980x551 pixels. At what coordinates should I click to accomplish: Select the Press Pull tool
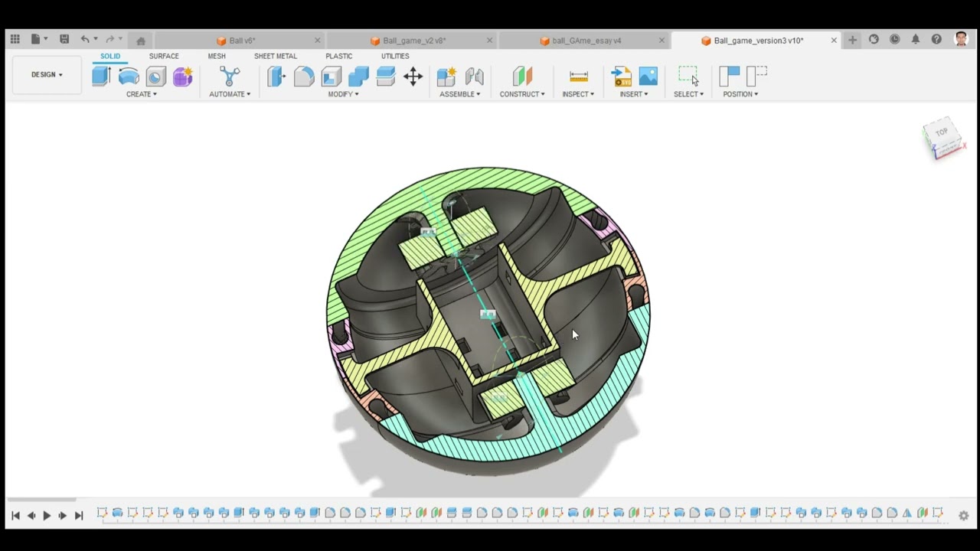point(276,76)
